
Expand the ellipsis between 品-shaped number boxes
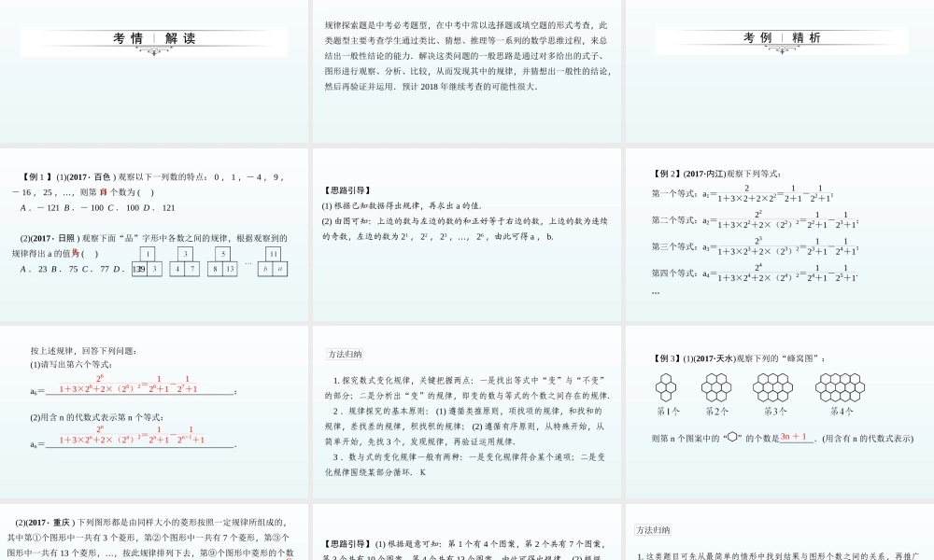coord(248,262)
